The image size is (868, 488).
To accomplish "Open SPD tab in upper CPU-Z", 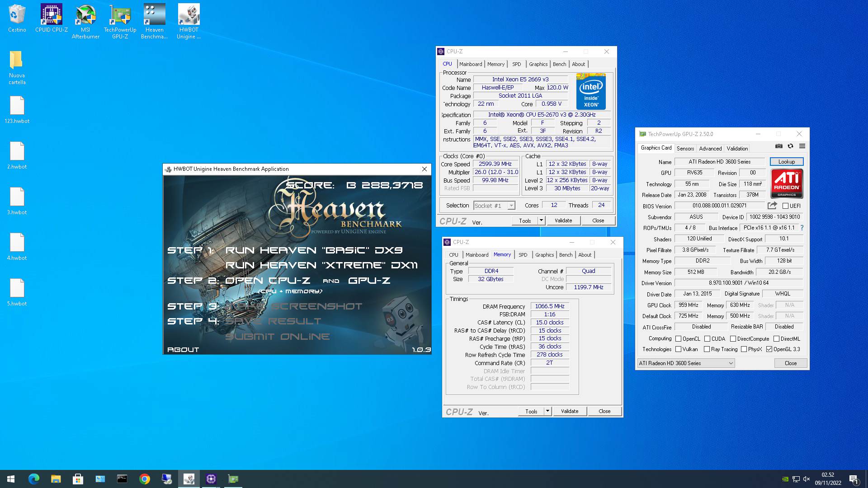I will click(516, 64).
